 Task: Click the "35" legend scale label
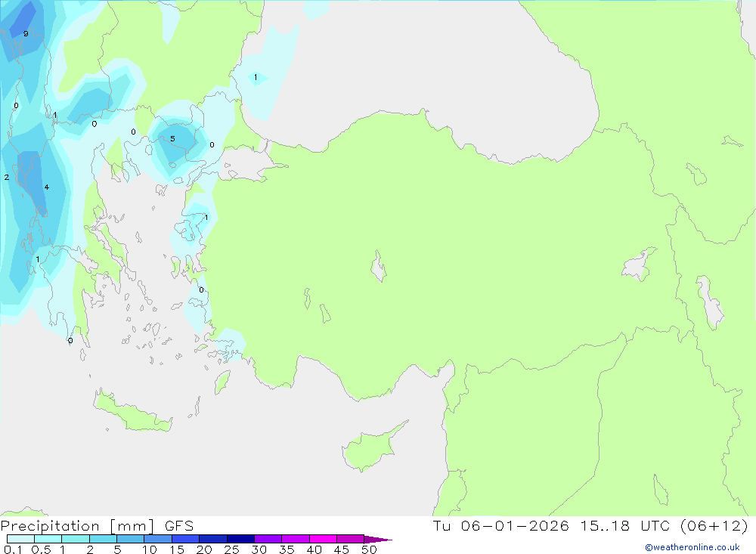287,549
